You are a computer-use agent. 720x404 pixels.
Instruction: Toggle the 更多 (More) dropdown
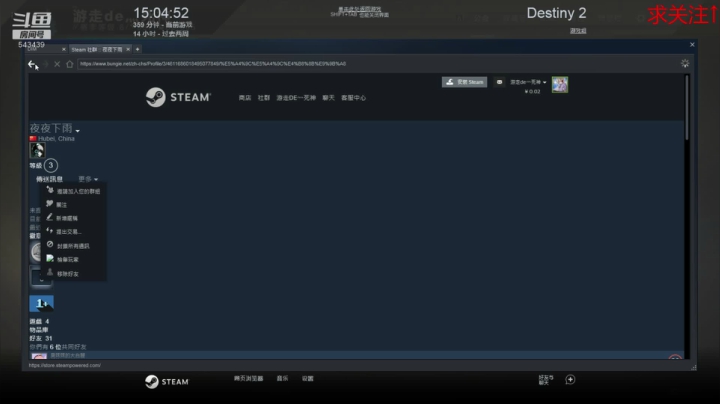pyautogui.click(x=88, y=179)
